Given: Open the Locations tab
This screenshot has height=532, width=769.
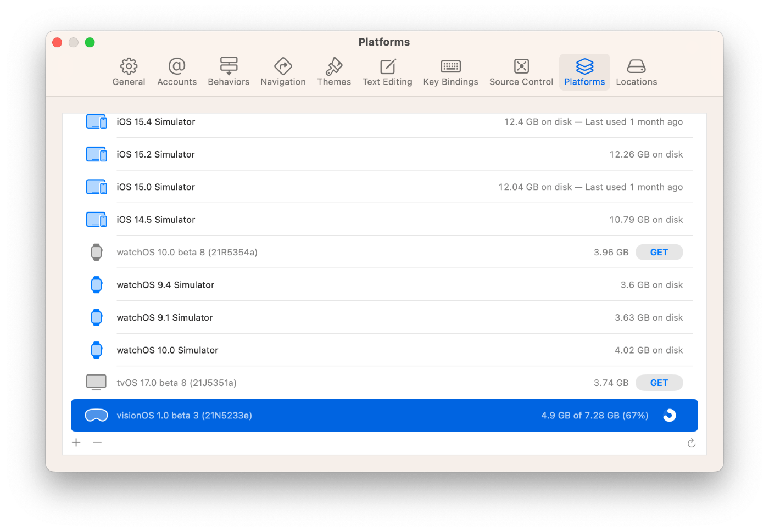Looking at the screenshot, I should (x=636, y=72).
